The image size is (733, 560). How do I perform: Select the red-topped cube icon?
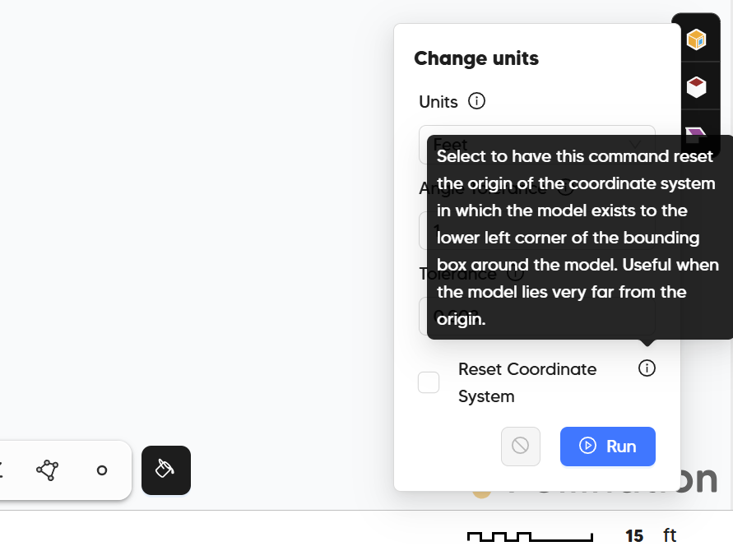click(697, 86)
